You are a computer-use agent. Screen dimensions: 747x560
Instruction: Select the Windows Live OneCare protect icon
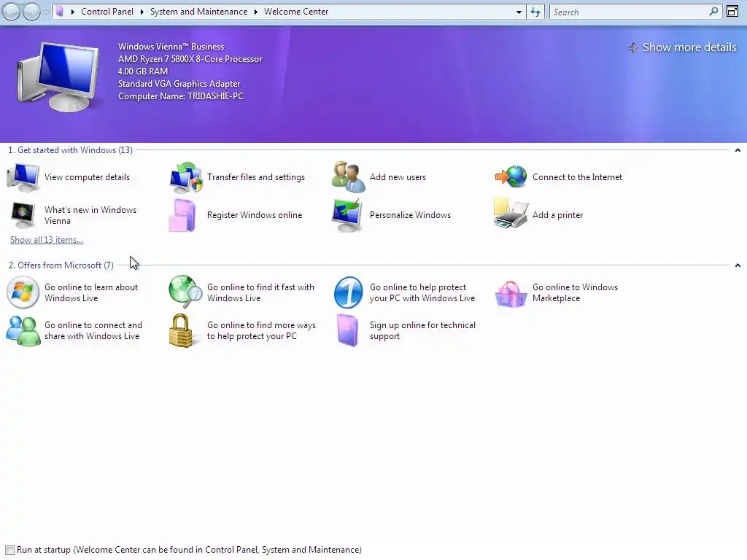(348, 292)
